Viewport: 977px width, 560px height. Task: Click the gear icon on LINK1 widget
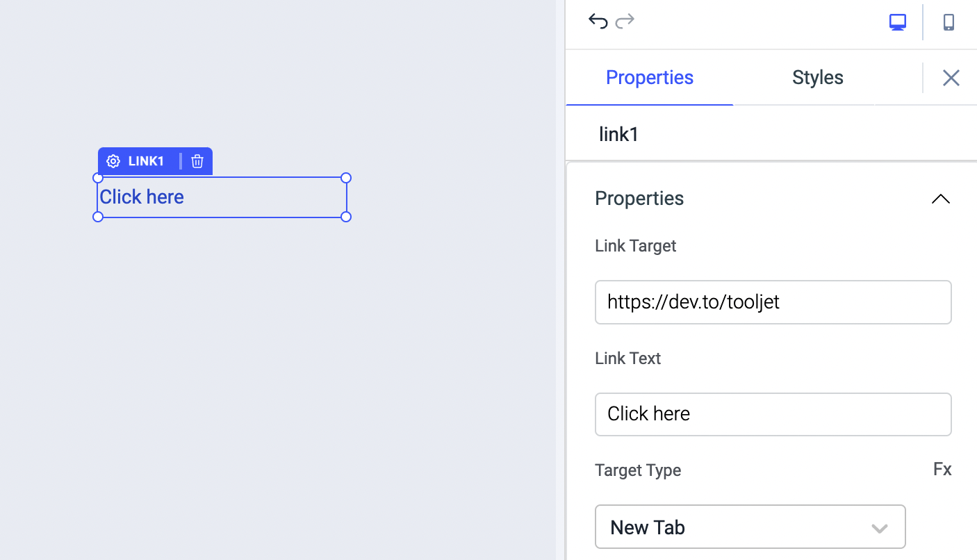(x=113, y=161)
